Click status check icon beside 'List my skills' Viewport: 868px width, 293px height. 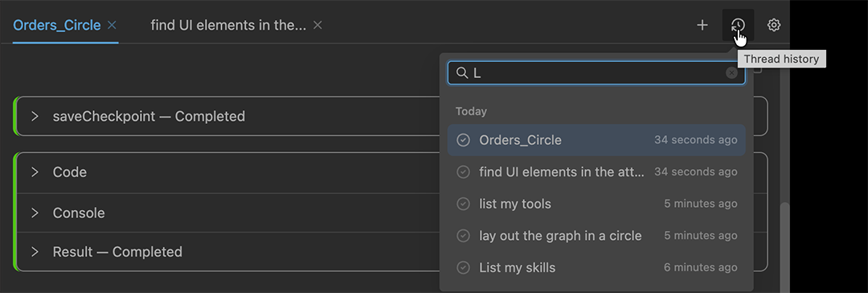click(x=463, y=268)
